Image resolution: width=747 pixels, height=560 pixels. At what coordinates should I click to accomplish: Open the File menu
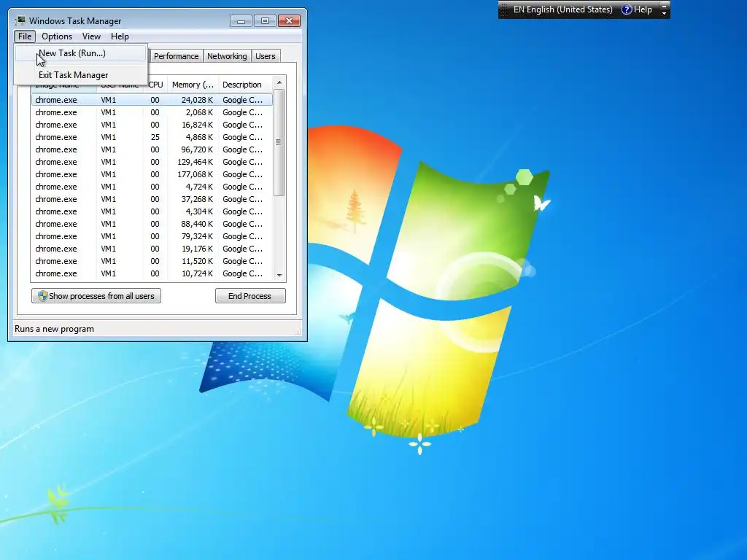point(25,36)
